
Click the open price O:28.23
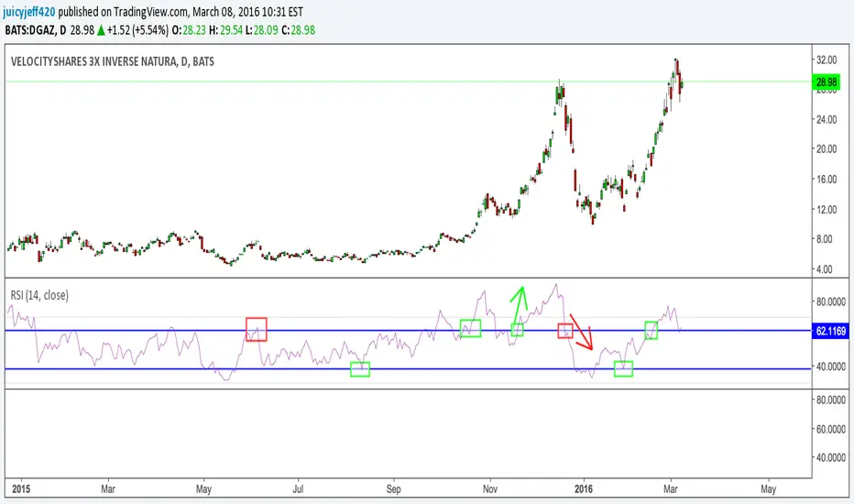(189, 30)
